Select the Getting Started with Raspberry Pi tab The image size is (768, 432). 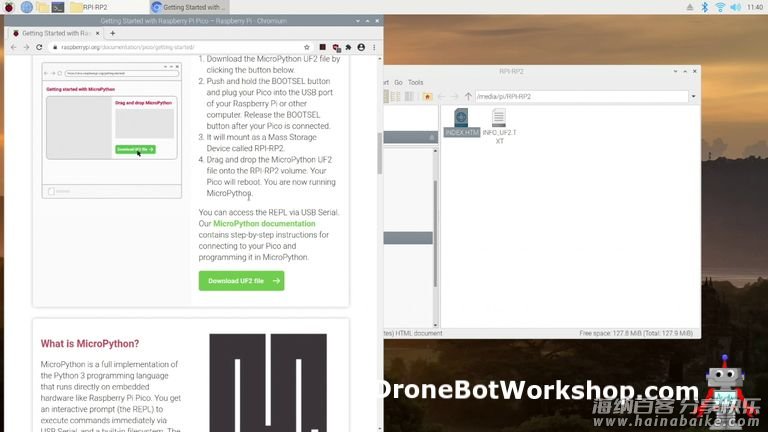54,33
